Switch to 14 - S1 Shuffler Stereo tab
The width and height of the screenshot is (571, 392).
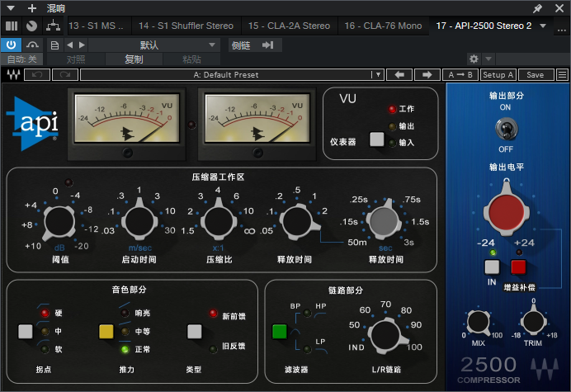(x=186, y=26)
